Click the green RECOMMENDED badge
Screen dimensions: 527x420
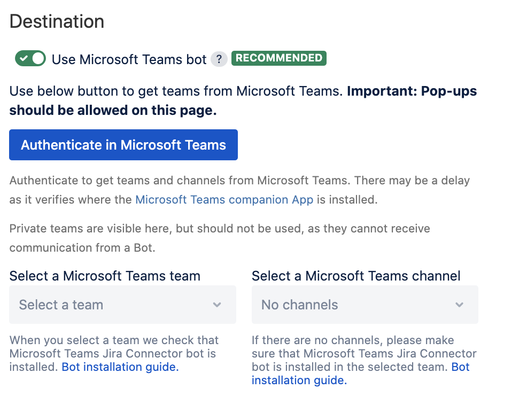coord(278,58)
